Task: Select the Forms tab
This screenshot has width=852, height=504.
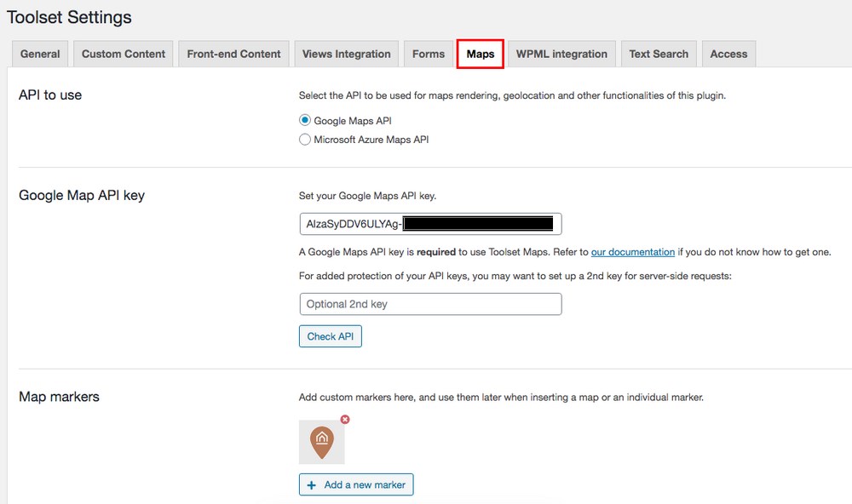Action: [429, 54]
